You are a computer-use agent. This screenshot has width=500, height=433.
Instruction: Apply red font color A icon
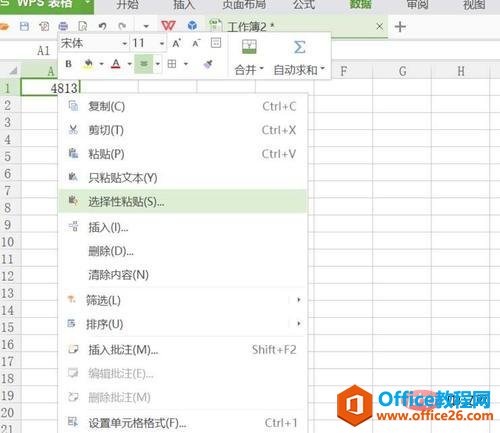[116, 64]
